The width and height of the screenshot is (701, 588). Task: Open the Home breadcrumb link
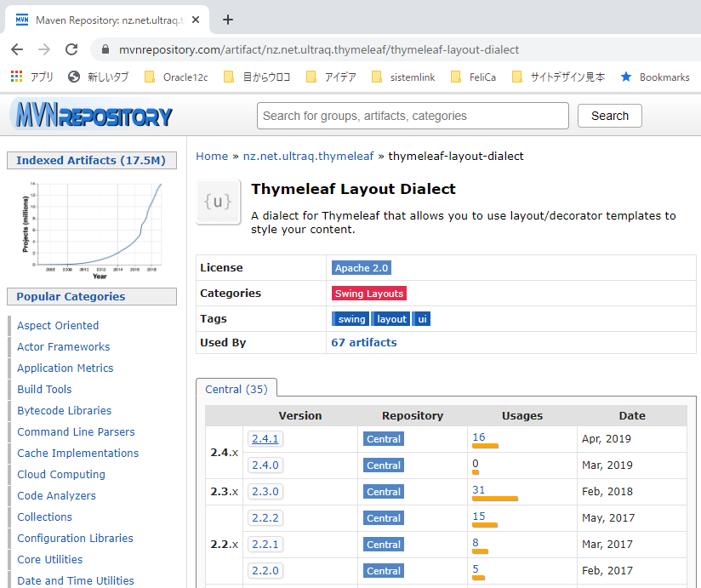212,156
